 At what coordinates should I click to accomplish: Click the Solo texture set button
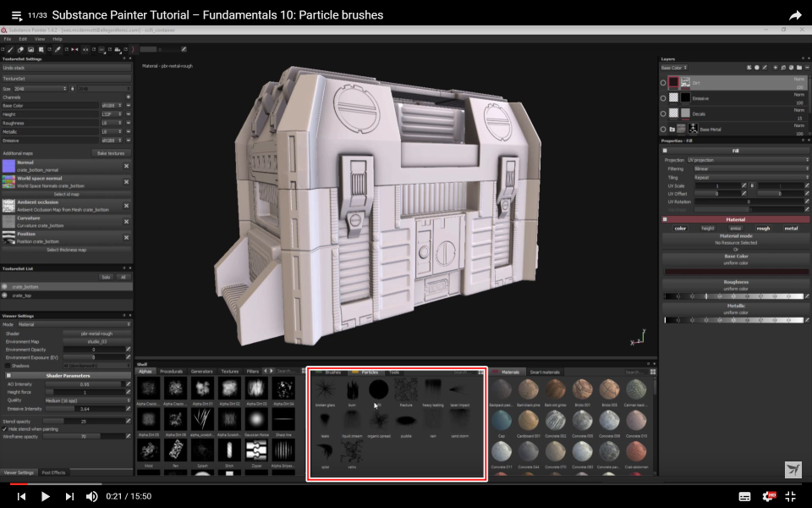(x=106, y=278)
